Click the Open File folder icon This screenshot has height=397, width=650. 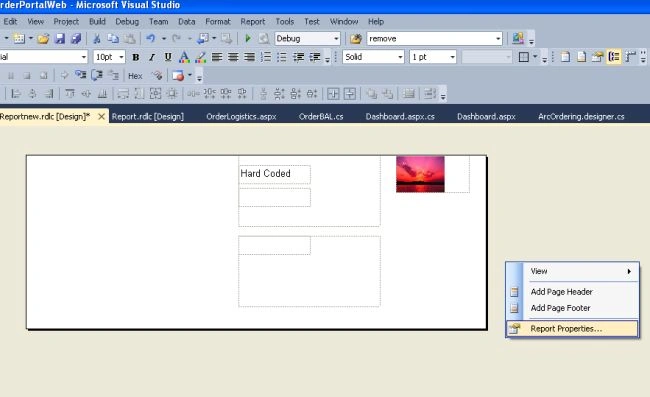(43, 39)
